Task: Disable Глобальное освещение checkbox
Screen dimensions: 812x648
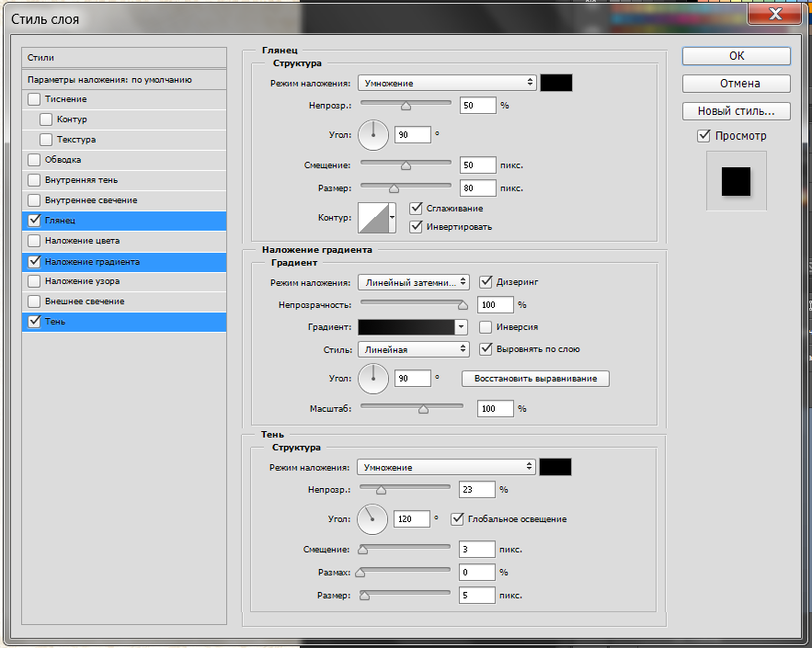Action: 457,519
